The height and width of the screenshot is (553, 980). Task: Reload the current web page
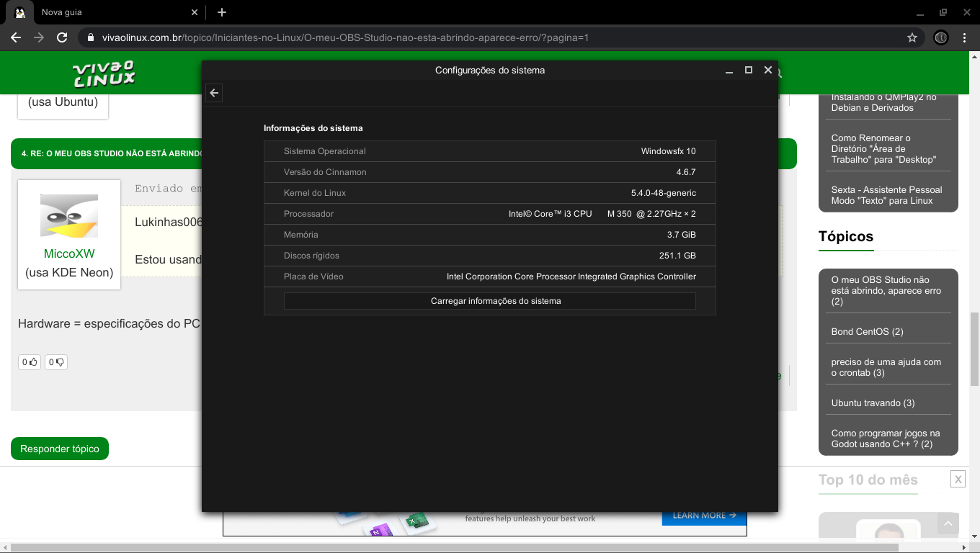coord(62,37)
